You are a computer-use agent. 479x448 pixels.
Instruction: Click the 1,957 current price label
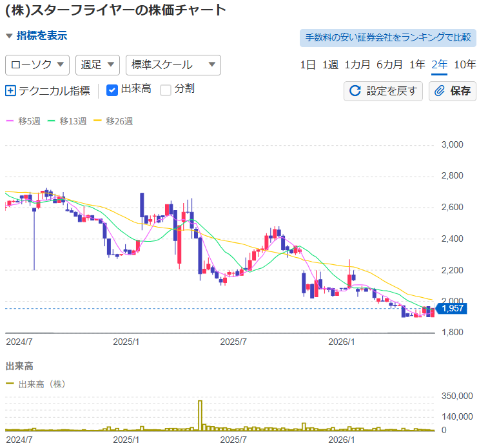pyautogui.click(x=452, y=308)
